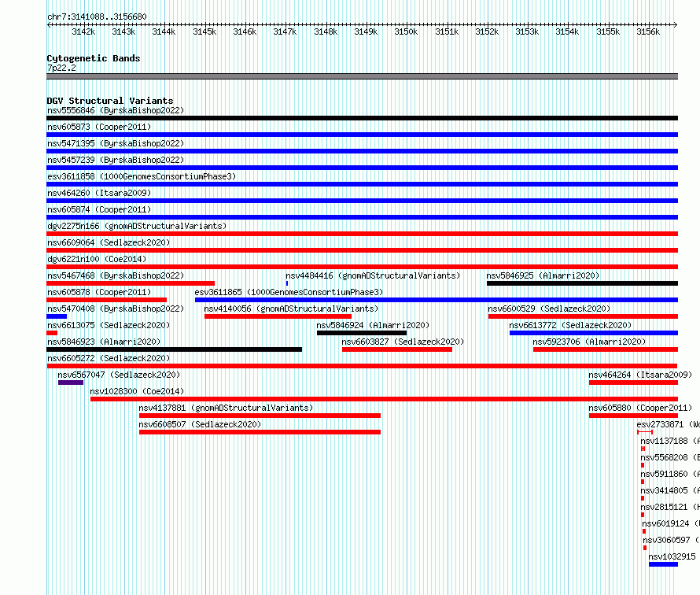Select nsv5471395 (ByrskaBishop2022) label
700x595 pixels.
(x=116, y=143)
